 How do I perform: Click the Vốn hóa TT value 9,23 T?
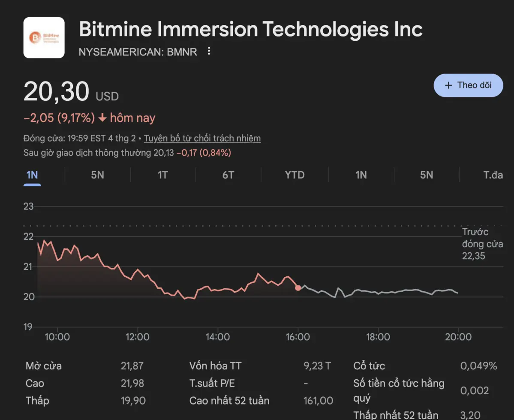click(x=317, y=366)
